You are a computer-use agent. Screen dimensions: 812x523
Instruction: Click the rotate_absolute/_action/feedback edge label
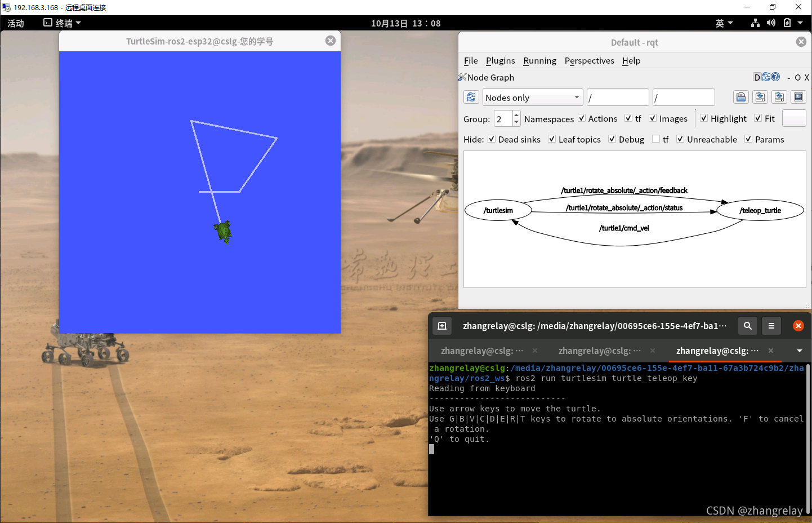point(624,190)
